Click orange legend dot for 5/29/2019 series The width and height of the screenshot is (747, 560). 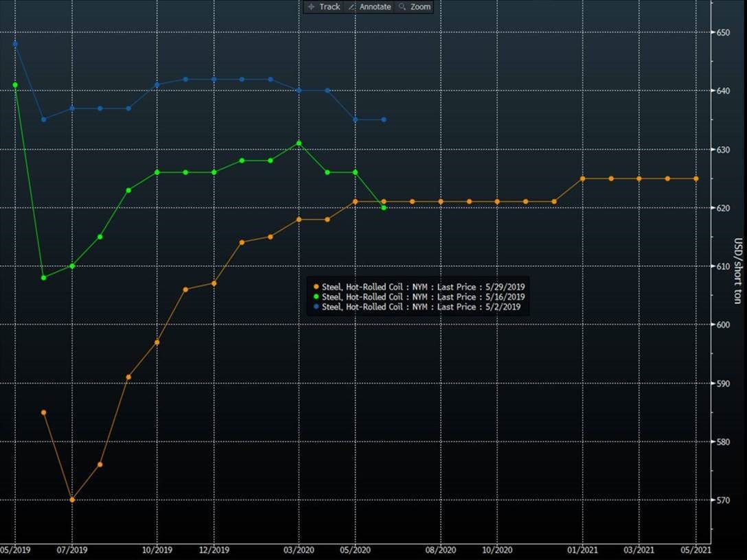point(316,287)
